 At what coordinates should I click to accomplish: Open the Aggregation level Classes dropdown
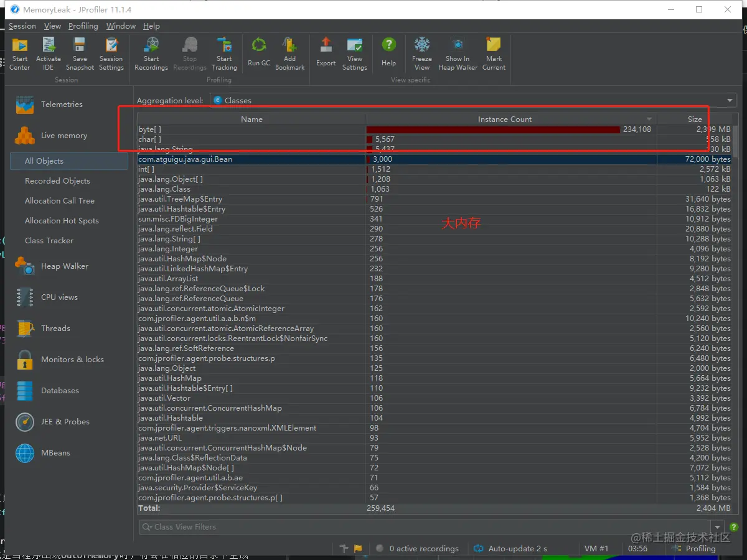(473, 100)
